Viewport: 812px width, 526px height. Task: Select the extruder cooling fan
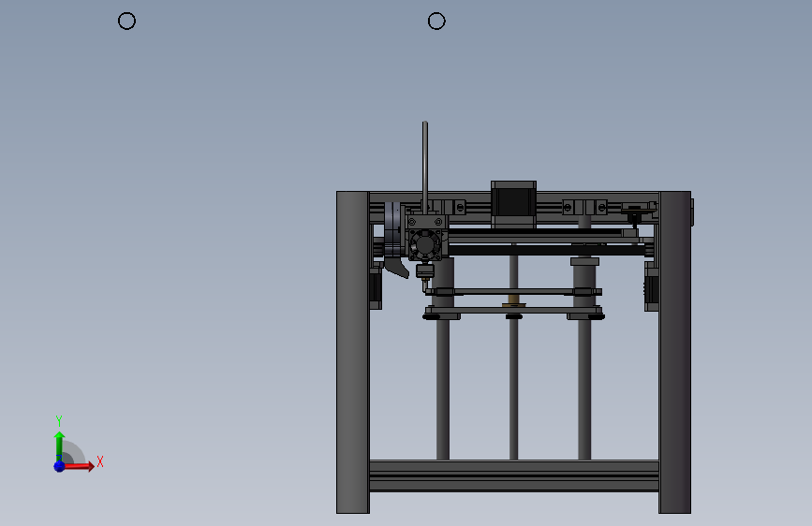(425, 244)
